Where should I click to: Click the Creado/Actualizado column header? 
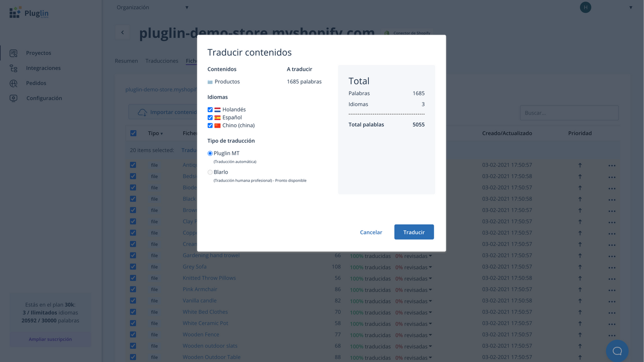tap(507, 133)
